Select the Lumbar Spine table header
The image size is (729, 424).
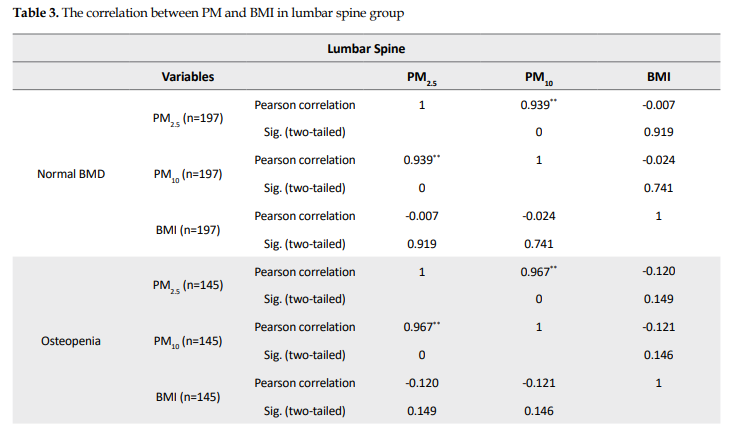click(364, 47)
